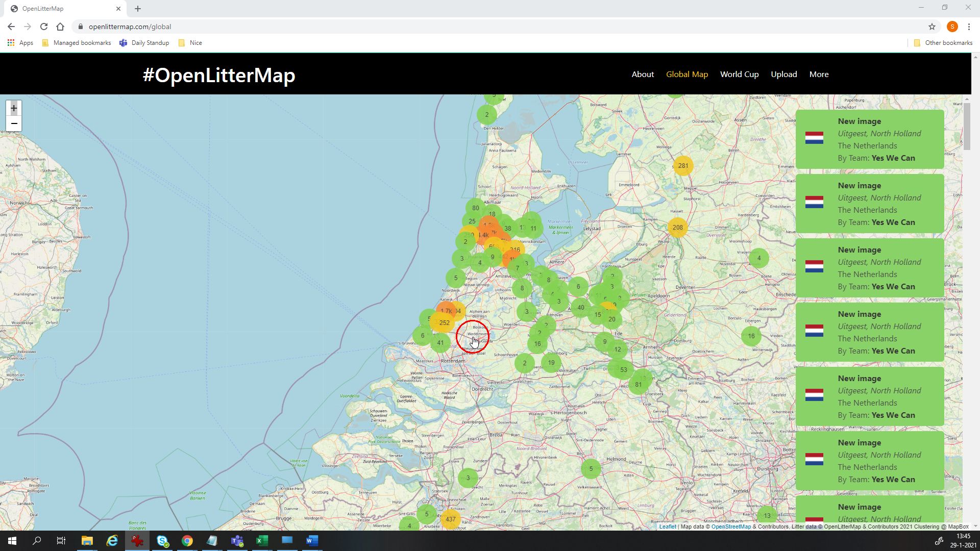The height and width of the screenshot is (551, 980).
Task: Launch Excel from the taskbar
Action: (x=262, y=541)
